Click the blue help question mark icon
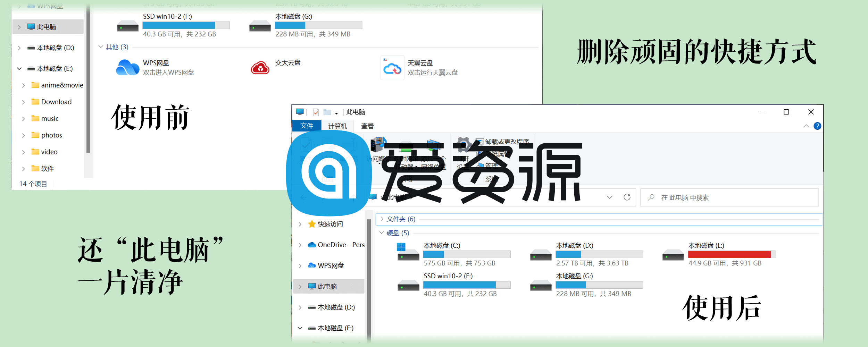 (817, 126)
